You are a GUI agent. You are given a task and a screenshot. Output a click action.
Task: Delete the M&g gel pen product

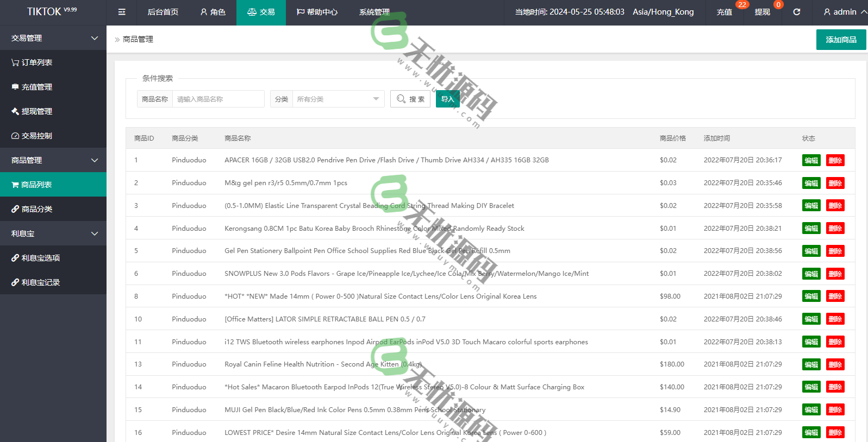tap(835, 183)
